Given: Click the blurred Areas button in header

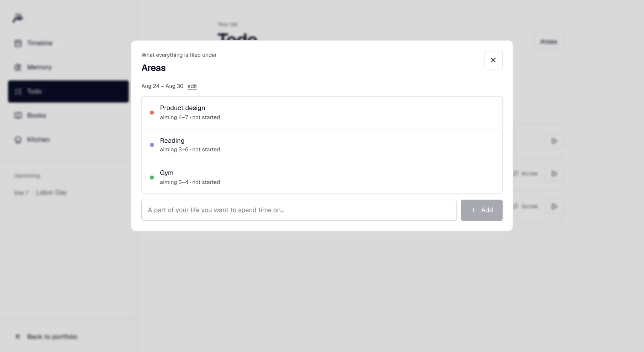Looking at the screenshot, I should (548, 41).
